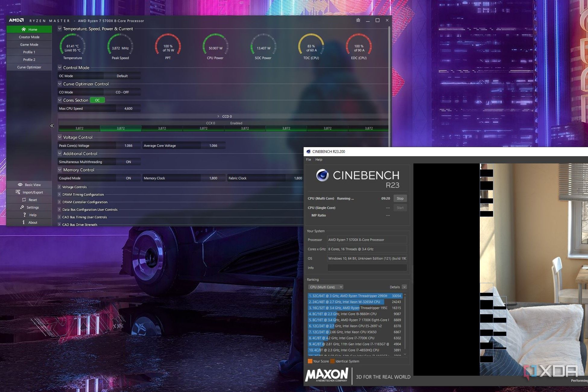Toggle the Coupled Mode ON value
This screenshot has width=588, height=392.
click(128, 178)
